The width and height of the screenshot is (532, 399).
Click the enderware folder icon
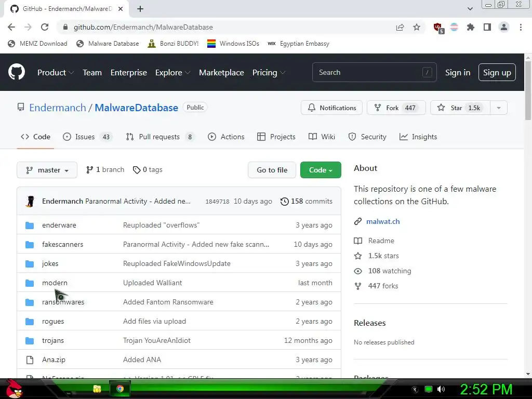pyautogui.click(x=30, y=225)
